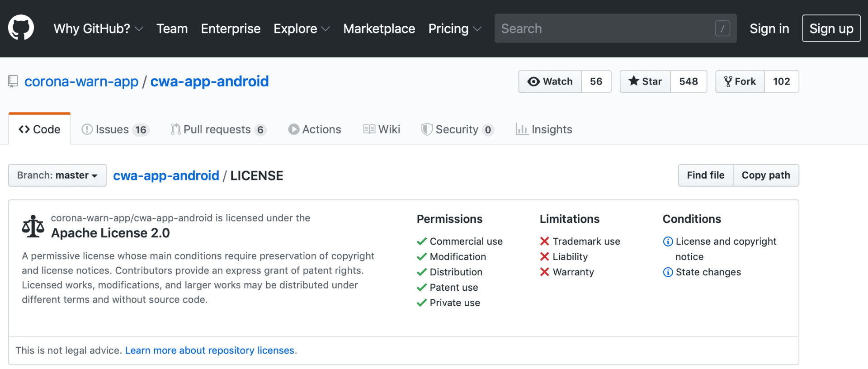Expand the Explore dropdown menu
868x369 pixels.
pyautogui.click(x=302, y=28)
